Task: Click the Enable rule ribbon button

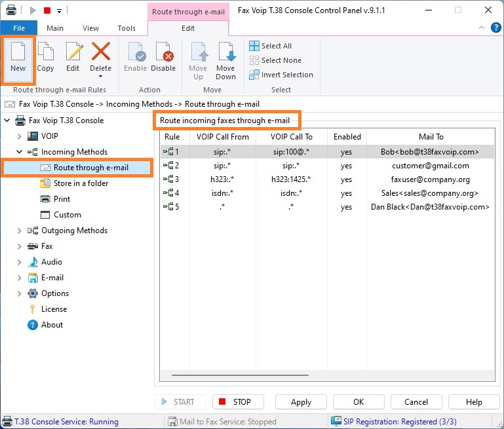Action: point(135,57)
